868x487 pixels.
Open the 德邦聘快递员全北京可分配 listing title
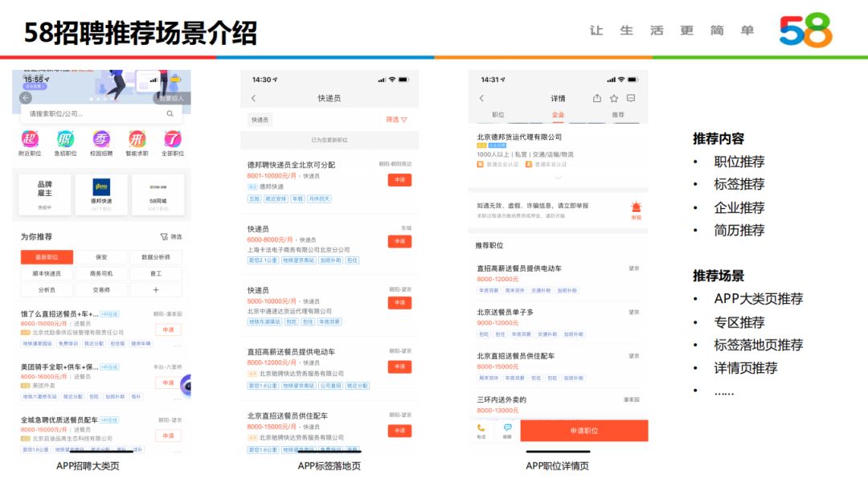pos(291,165)
